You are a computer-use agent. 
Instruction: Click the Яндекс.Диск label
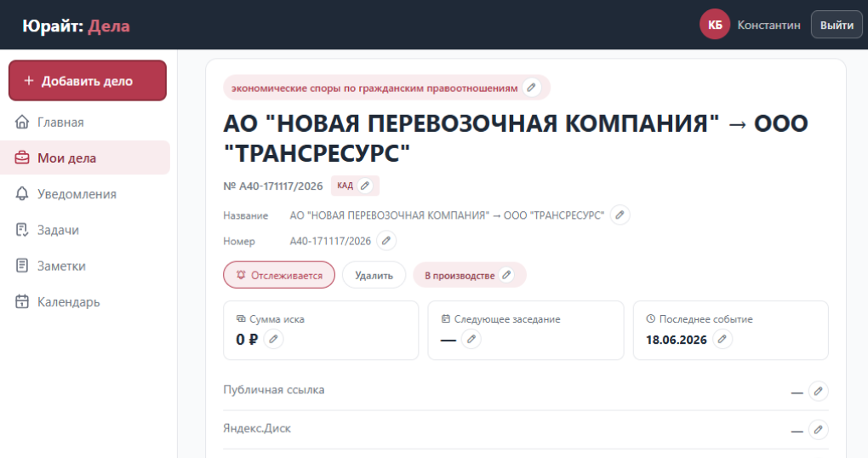pyautogui.click(x=257, y=428)
